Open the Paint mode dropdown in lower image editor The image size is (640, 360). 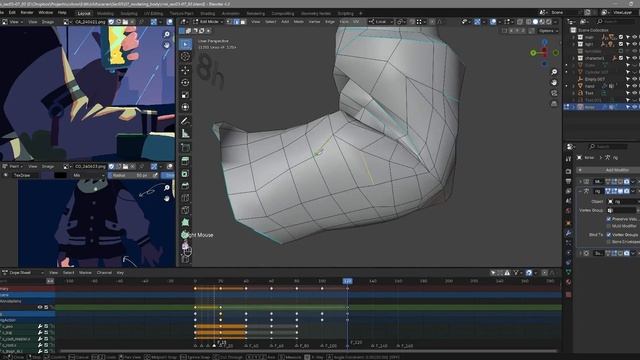pos(13,167)
